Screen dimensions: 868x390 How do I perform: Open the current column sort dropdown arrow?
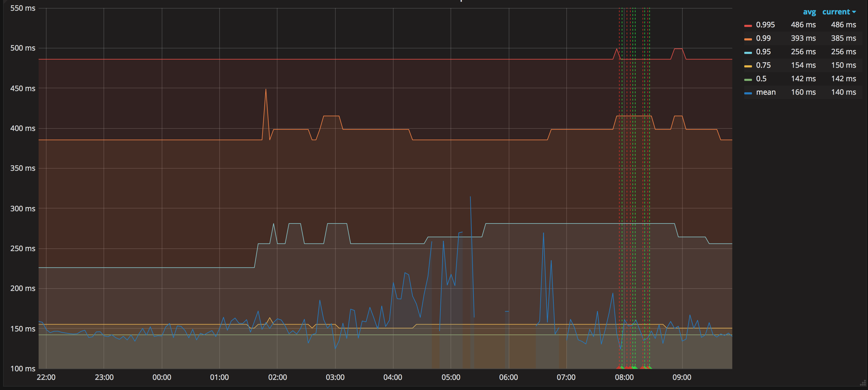coord(854,12)
